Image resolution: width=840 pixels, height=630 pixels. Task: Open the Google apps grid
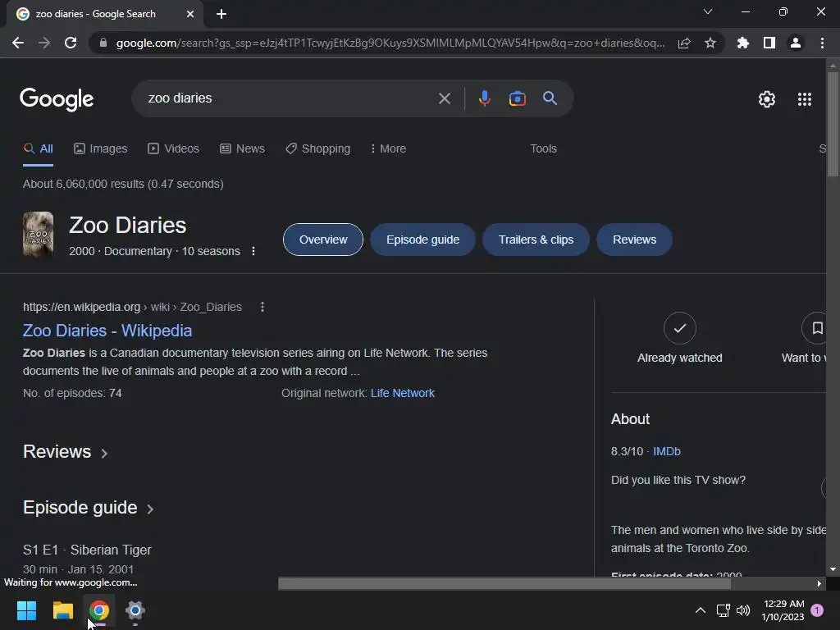pos(805,99)
